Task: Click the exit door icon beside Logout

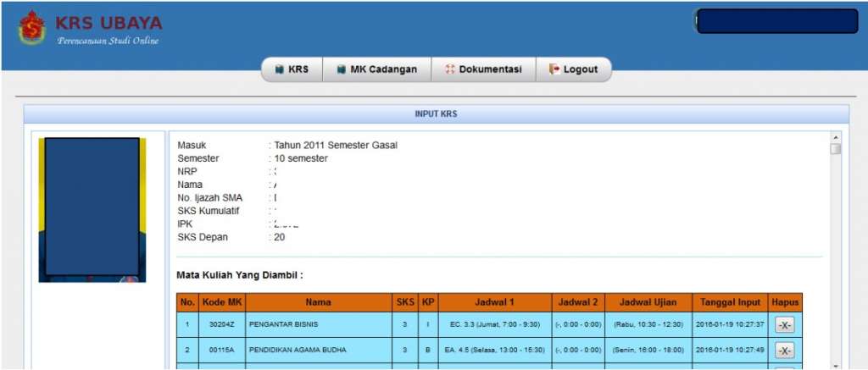Action: click(554, 69)
